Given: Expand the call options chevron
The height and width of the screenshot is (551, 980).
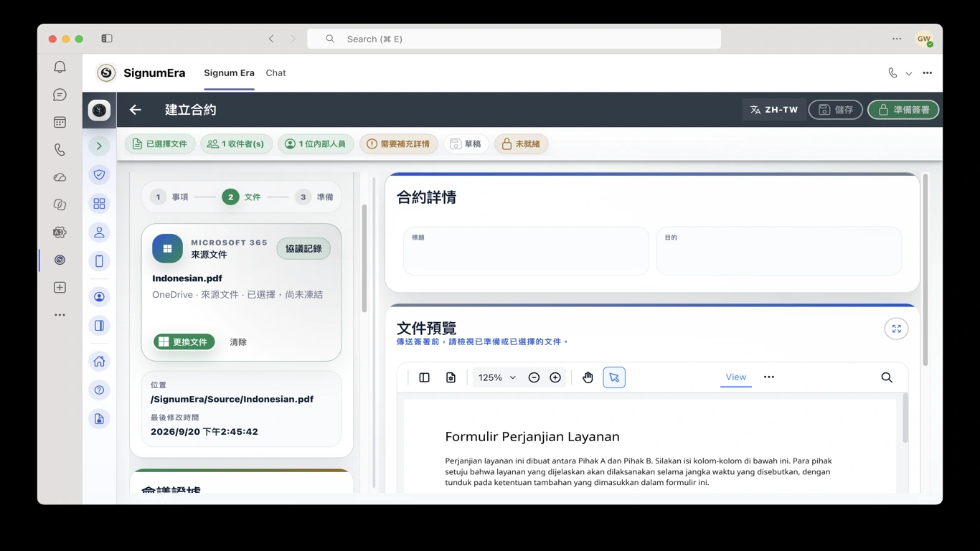Looking at the screenshot, I should [x=908, y=73].
